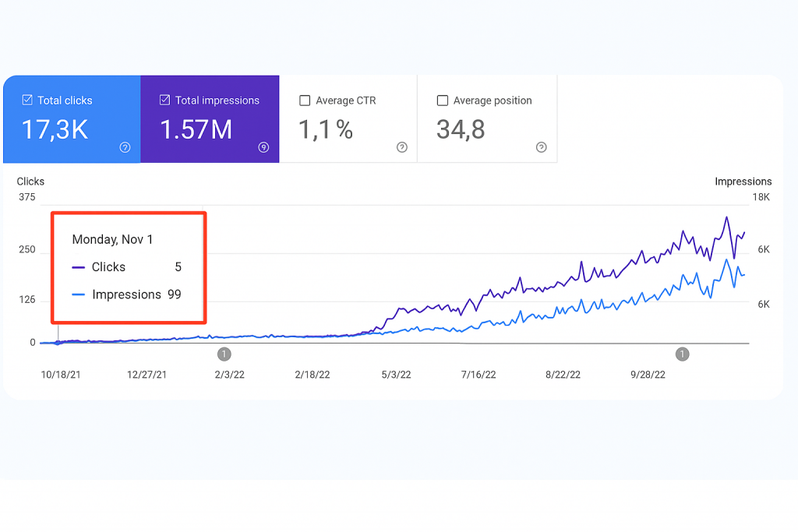Click the 5/3/22 date on x-axis
The height and width of the screenshot is (532, 798).
(396, 375)
